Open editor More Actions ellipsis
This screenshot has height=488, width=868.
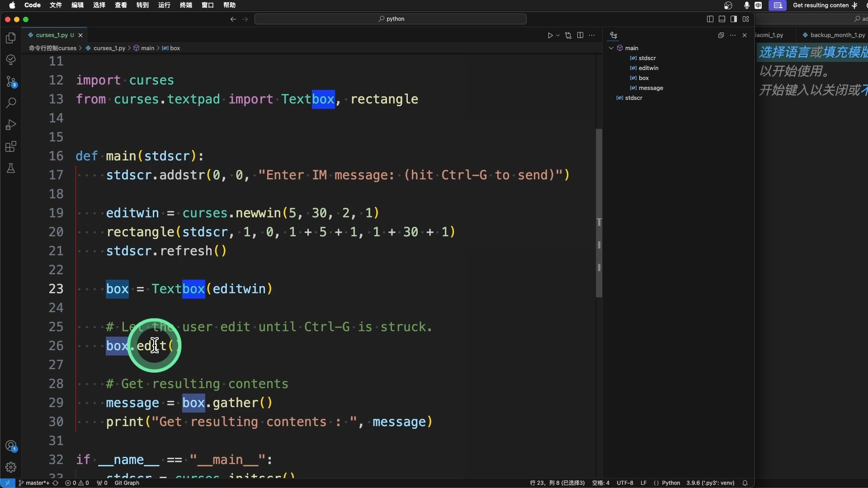592,35
